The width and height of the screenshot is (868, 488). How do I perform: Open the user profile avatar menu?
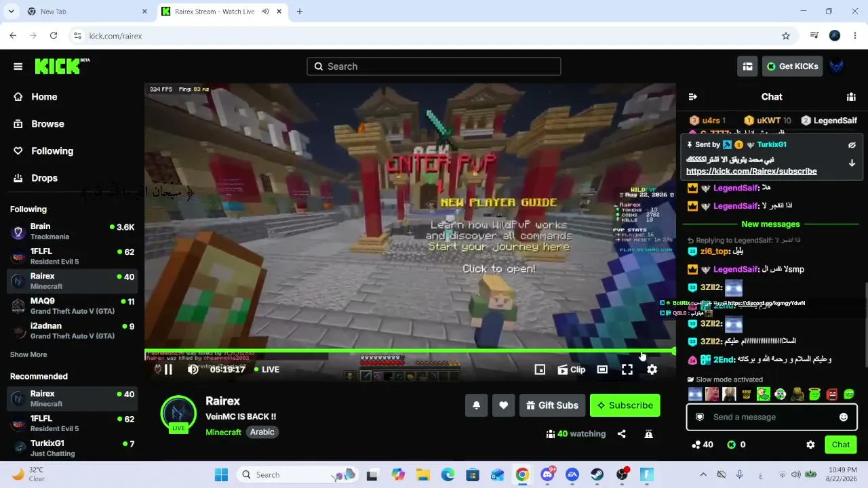[x=837, y=66]
